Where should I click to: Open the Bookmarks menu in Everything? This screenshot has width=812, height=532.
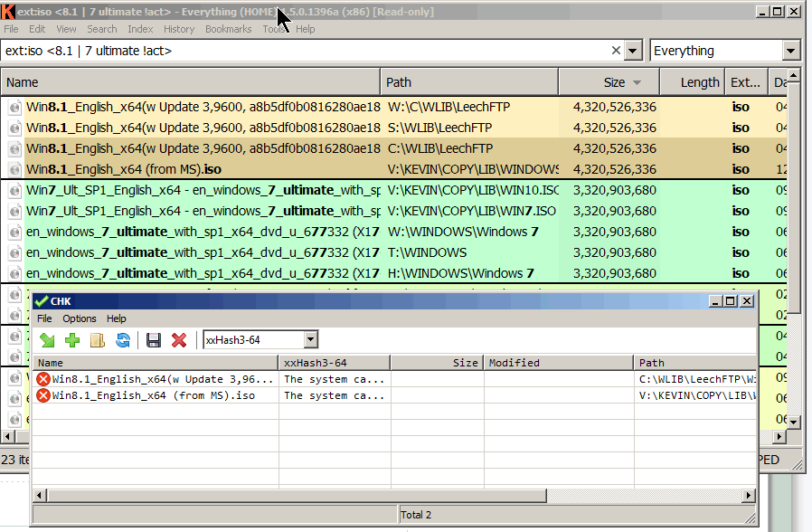pyautogui.click(x=228, y=29)
